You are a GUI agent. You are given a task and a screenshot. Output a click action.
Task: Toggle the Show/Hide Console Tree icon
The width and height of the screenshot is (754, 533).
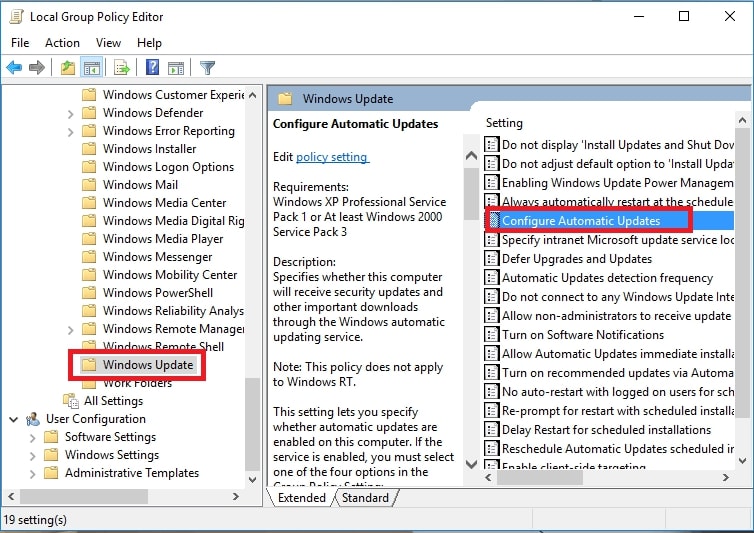pyautogui.click(x=91, y=68)
